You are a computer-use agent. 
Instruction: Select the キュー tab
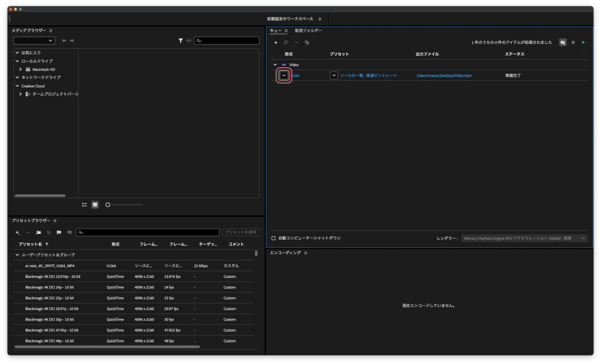pos(275,30)
